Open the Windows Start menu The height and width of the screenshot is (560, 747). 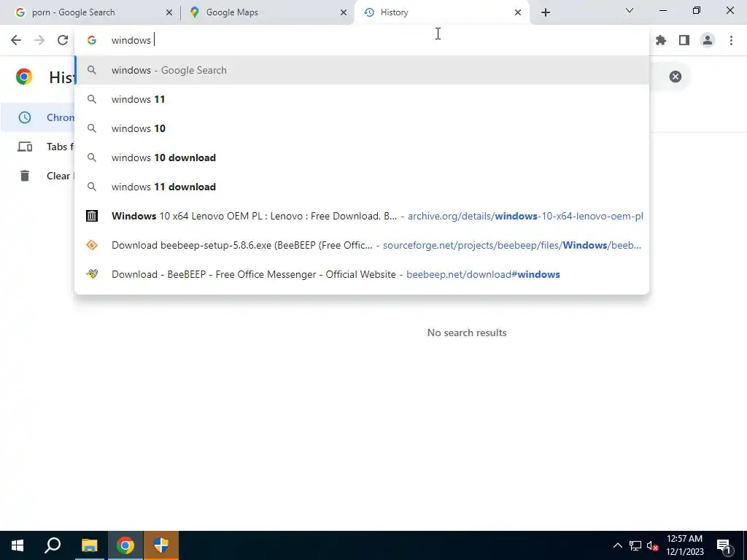[x=18, y=545]
